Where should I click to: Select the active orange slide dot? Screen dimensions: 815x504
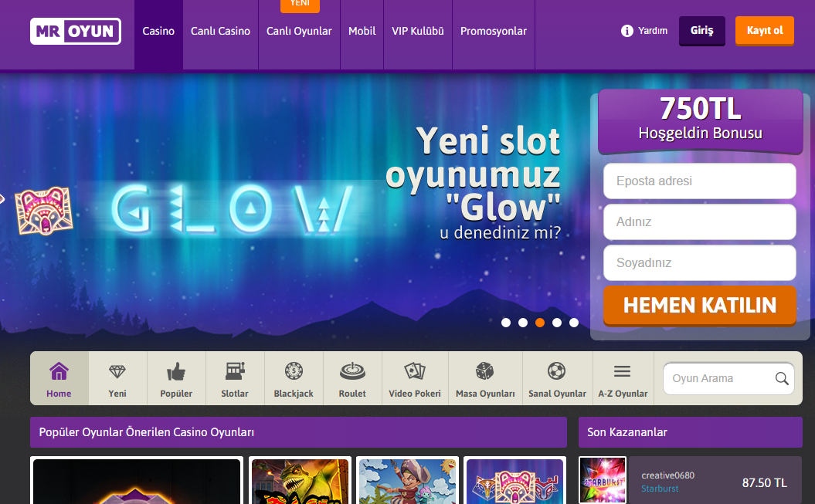point(540,323)
